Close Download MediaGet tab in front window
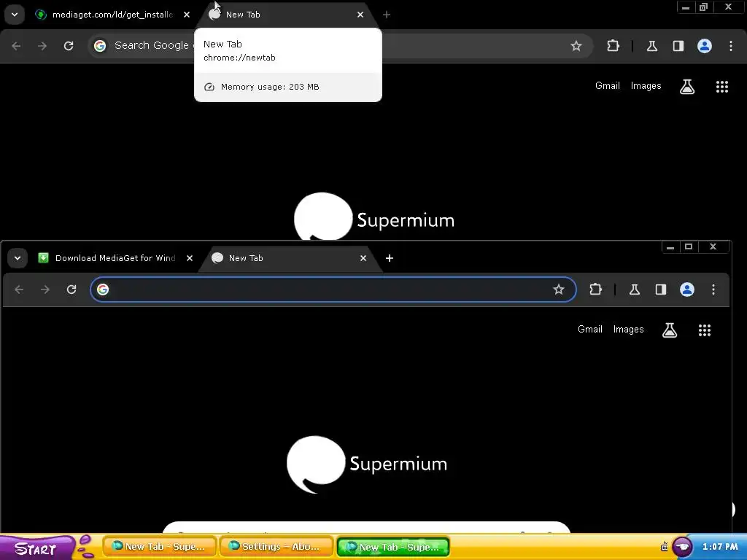 click(x=190, y=258)
